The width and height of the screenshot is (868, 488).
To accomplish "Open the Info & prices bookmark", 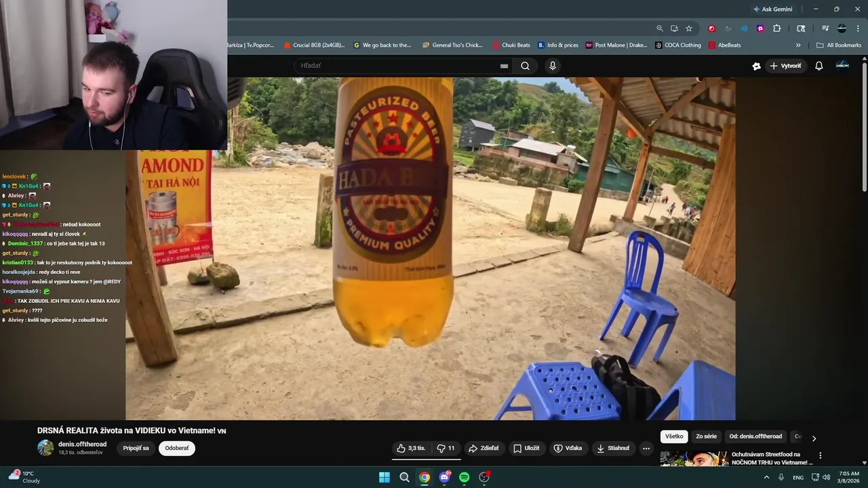I will pos(558,45).
